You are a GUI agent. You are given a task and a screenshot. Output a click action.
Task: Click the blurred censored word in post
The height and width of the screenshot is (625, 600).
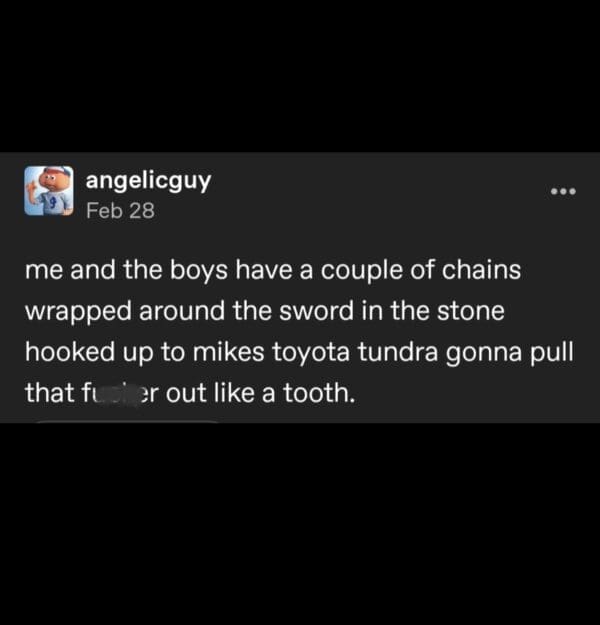(x=120, y=392)
